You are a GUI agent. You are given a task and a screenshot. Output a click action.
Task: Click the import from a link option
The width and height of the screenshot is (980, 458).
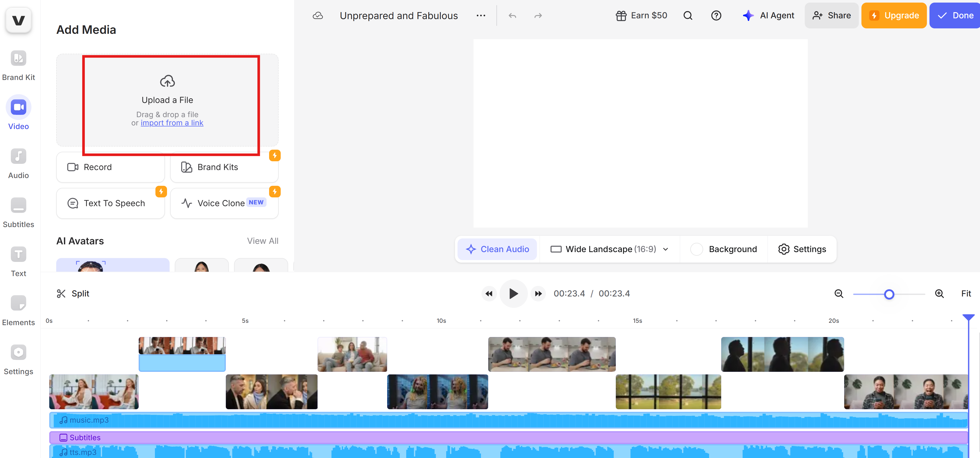[x=172, y=123]
